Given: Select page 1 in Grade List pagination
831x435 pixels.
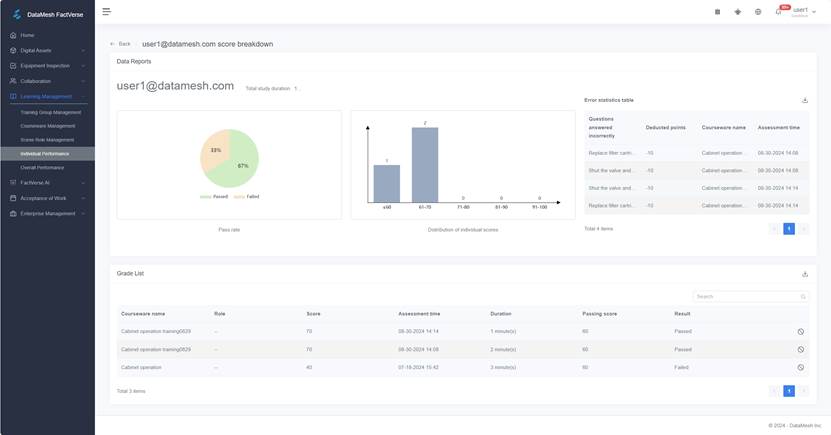Looking at the screenshot, I should point(789,391).
